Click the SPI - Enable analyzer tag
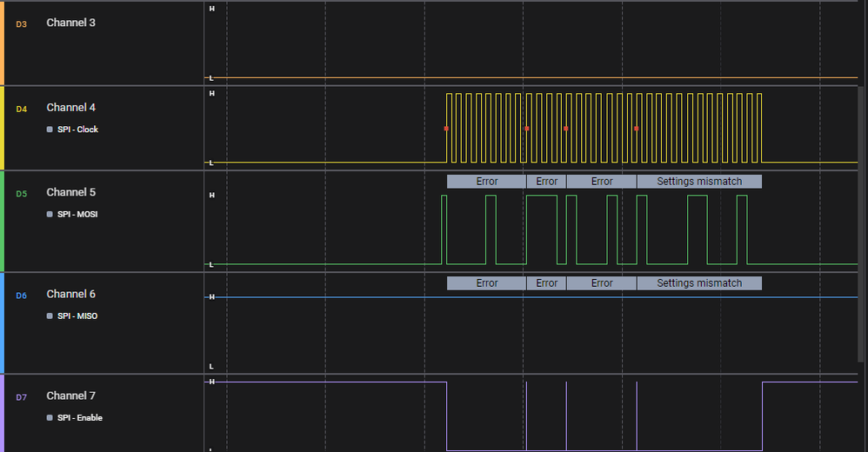This screenshot has height=452, width=868. (80, 418)
